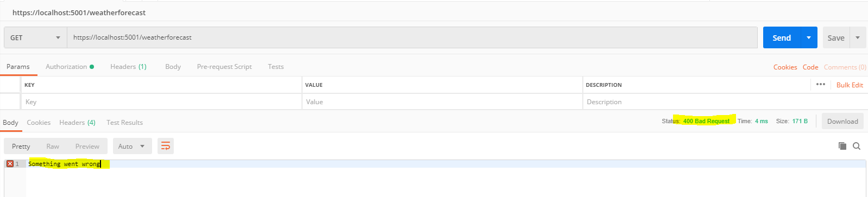Click the Download response button
Image resolution: width=868 pixels, height=197 pixels.
[842, 122]
